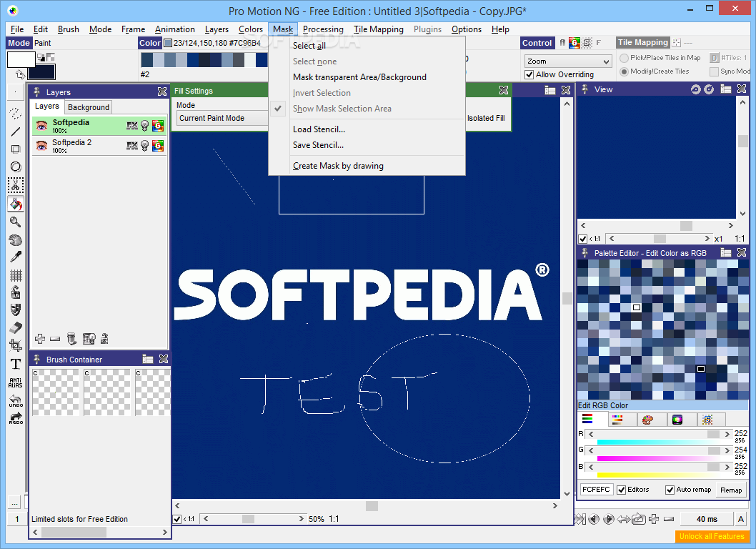Click the Isolated Fill option
756x549 pixels.
coord(485,118)
